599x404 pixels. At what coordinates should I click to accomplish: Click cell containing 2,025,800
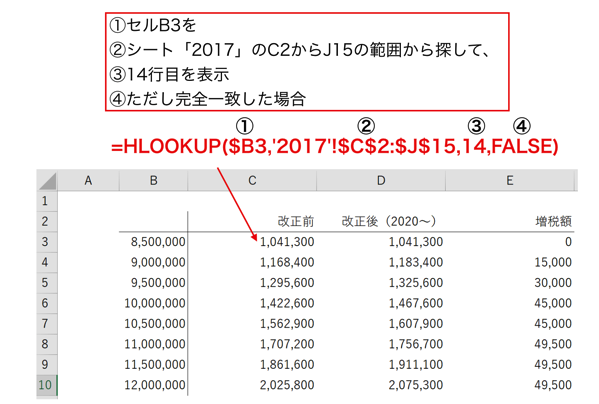[252, 385]
